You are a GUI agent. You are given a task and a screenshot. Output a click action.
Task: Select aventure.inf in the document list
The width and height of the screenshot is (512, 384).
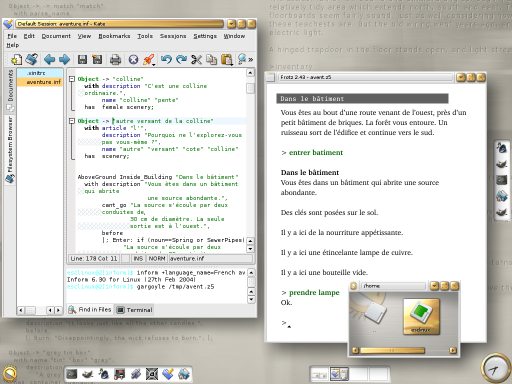[x=40, y=82]
